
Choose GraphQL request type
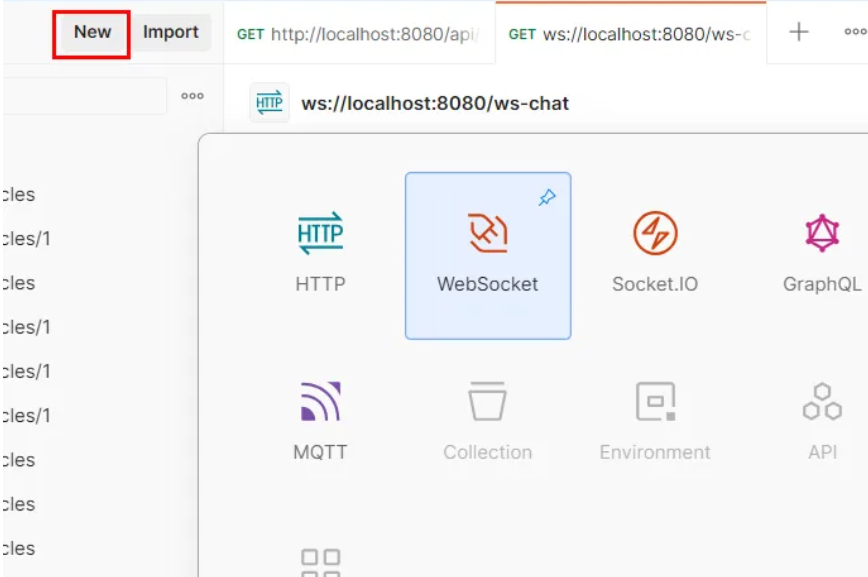822,255
